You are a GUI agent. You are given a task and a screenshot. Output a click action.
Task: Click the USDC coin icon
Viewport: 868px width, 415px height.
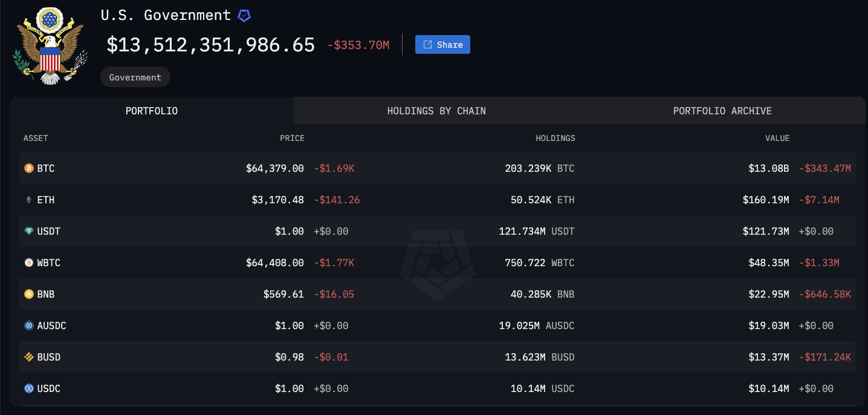(28, 388)
